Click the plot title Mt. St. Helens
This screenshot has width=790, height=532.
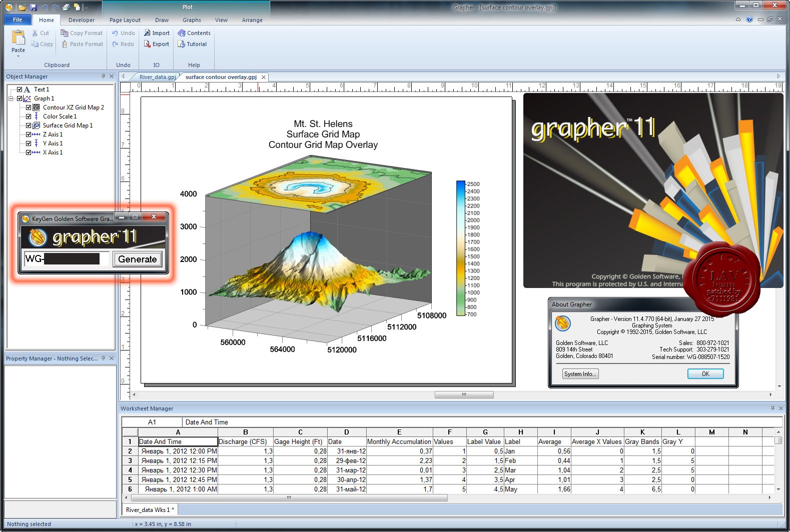pos(323,123)
